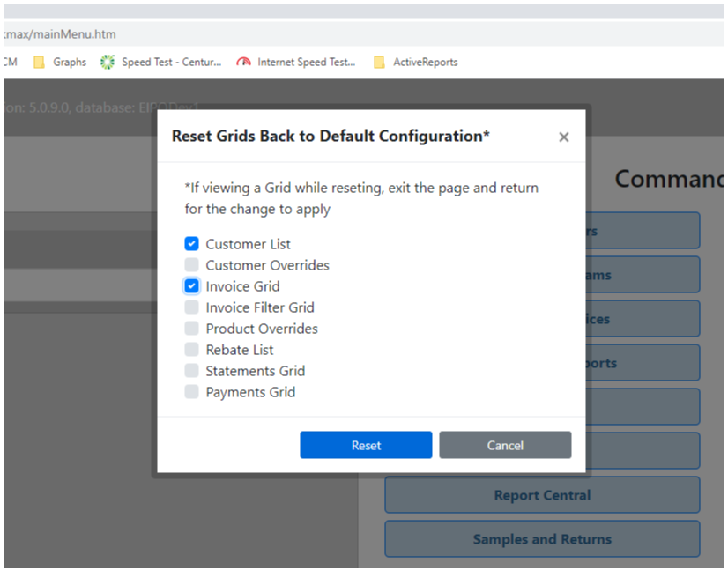
Task: Uncheck the Invoice Grid checkbox
Action: coord(191,286)
